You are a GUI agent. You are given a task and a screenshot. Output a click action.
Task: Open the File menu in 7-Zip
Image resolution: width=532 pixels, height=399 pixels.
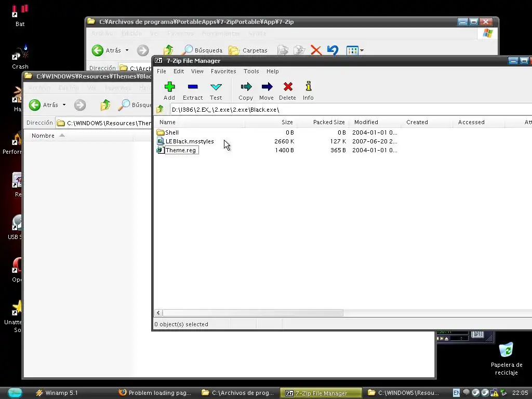click(162, 71)
